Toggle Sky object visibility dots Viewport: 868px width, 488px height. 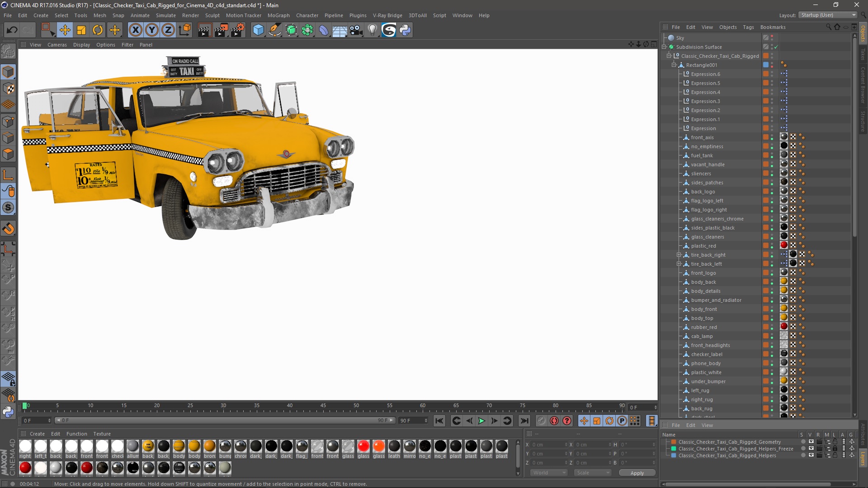(x=772, y=38)
